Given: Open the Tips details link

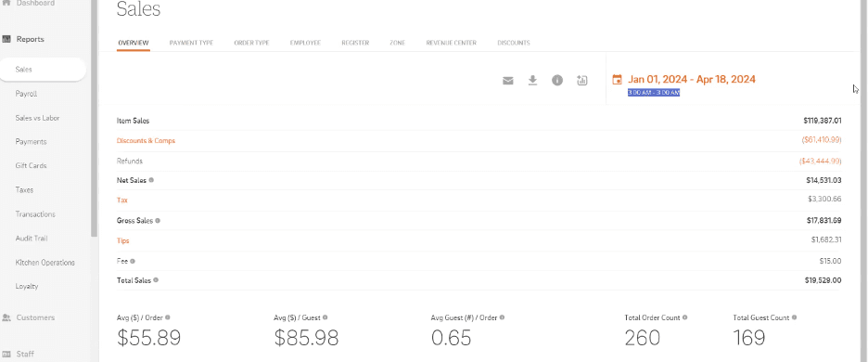Looking at the screenshot, I should click(x=123, y=240).
